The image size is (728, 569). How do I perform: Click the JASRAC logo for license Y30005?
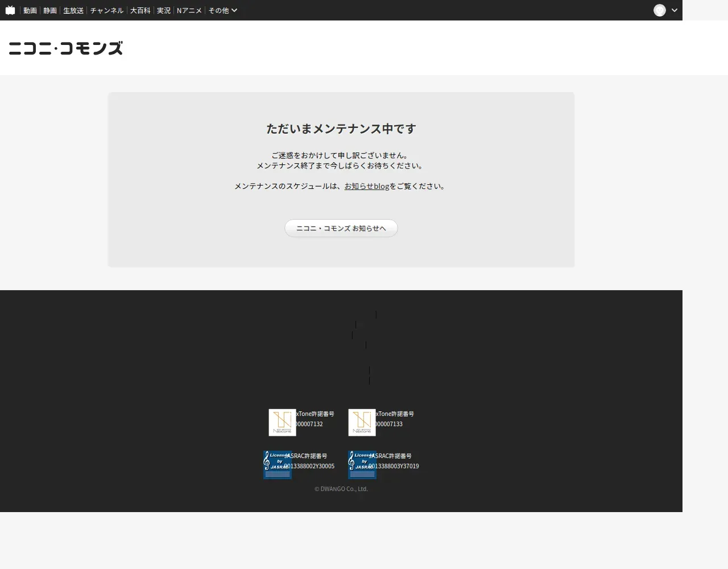click(278, 465)
